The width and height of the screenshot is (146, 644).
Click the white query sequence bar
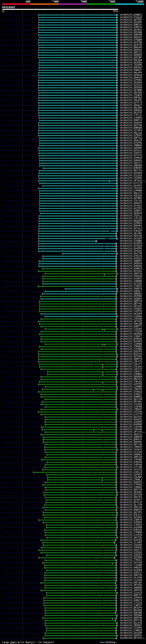[x=60, y=9]
